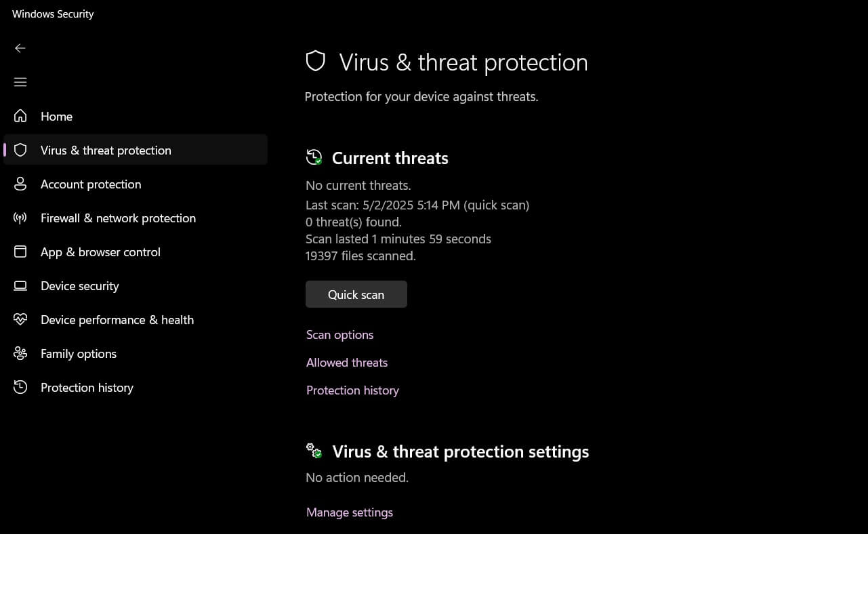This screenshot has width=868, height=608.
Task: Select Firewall & network protection from sidebar
Action: (118, 218)
